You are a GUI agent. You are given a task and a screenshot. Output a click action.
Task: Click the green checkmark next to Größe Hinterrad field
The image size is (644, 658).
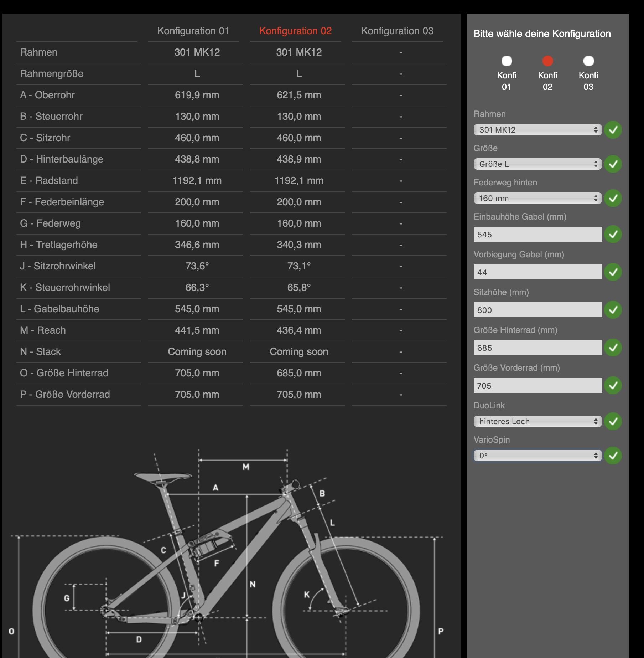613,348
